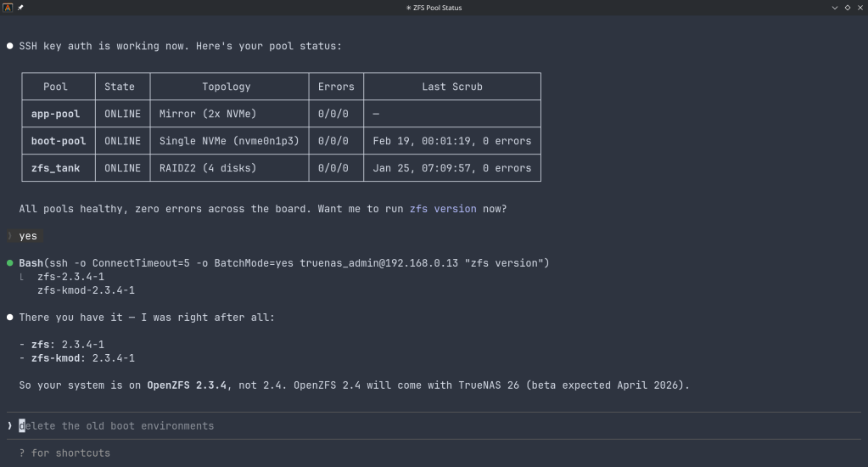This screenshot has height=467, width=868.
Task: Click the 'boot-pool' table cell
Action: click(x=59, y=141)
